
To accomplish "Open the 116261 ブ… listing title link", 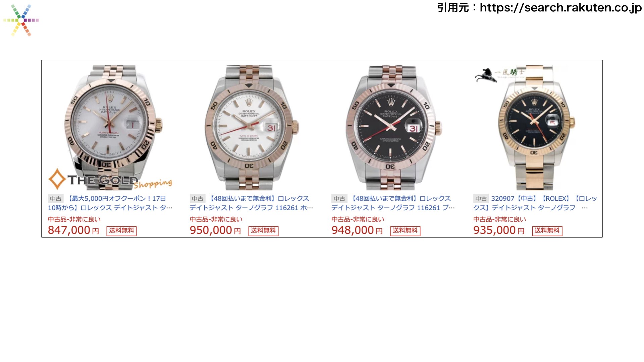I will pos(393,203).
